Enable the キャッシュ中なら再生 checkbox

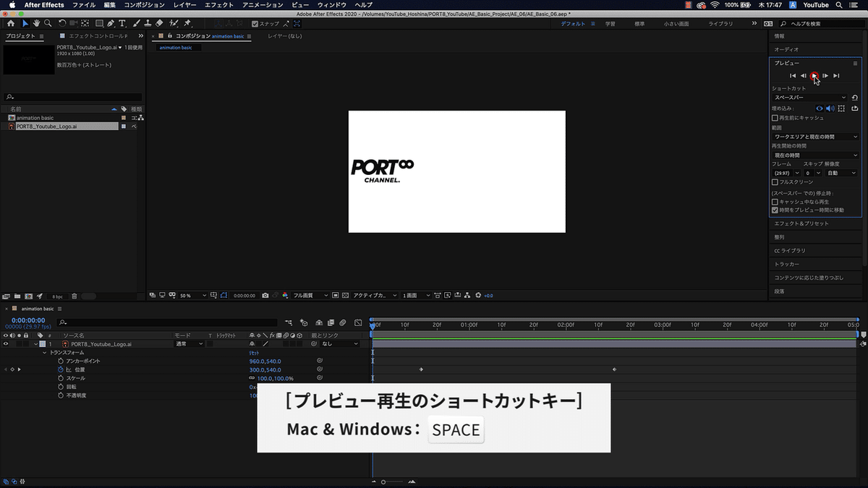(x=775, y=202)
